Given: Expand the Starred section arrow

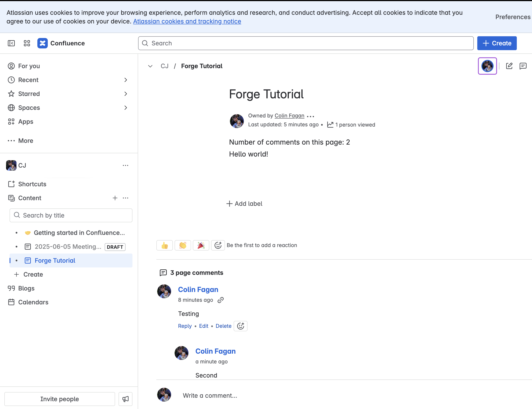Looking at the screenshot, I should click(x=126, y=94).
